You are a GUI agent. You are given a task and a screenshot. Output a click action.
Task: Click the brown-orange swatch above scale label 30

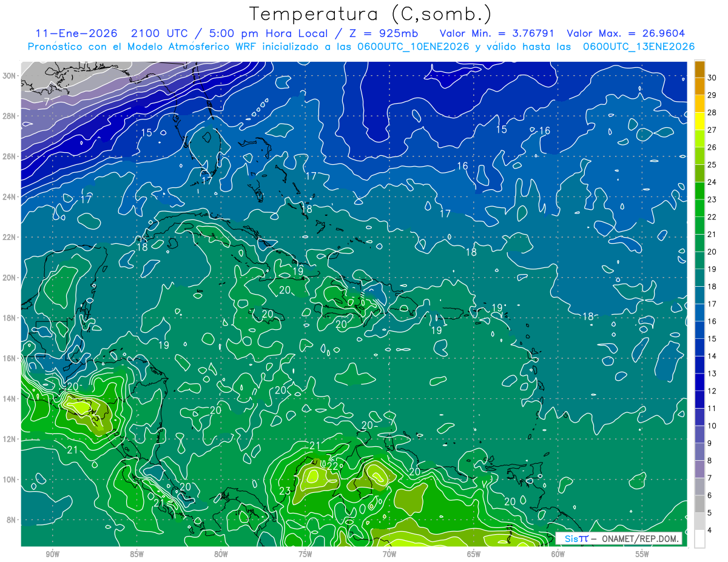pyautogui.click(x=700, y=69)
